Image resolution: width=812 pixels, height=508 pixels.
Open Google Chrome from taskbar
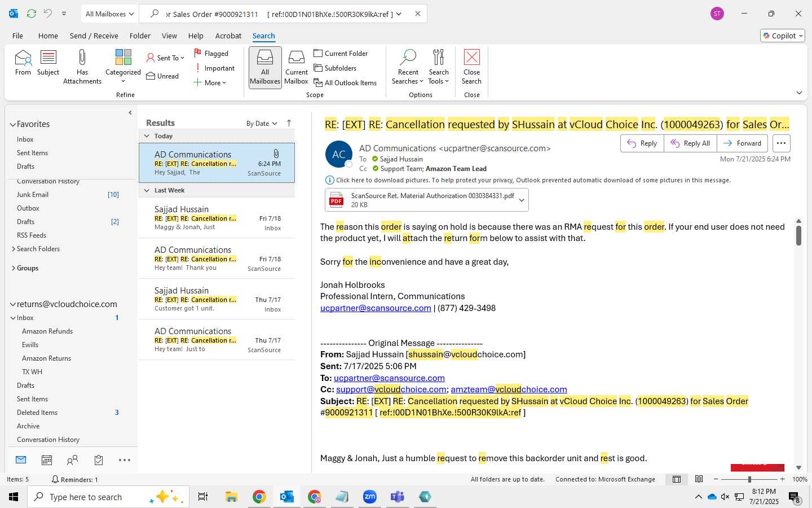[259, 497]
